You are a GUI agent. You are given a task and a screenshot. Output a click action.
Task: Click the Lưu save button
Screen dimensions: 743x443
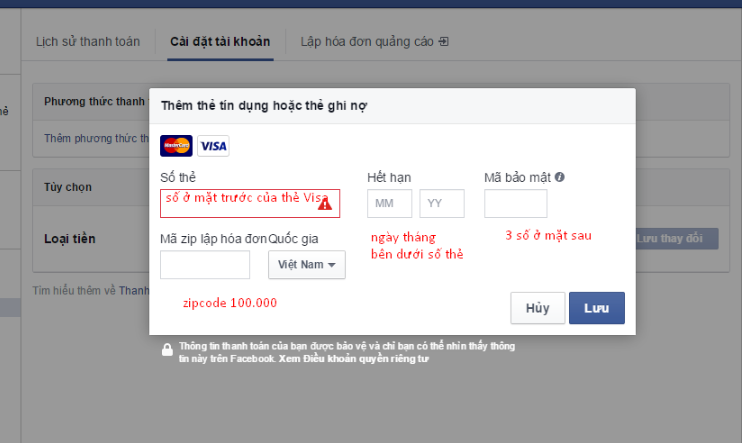[597, 308]
